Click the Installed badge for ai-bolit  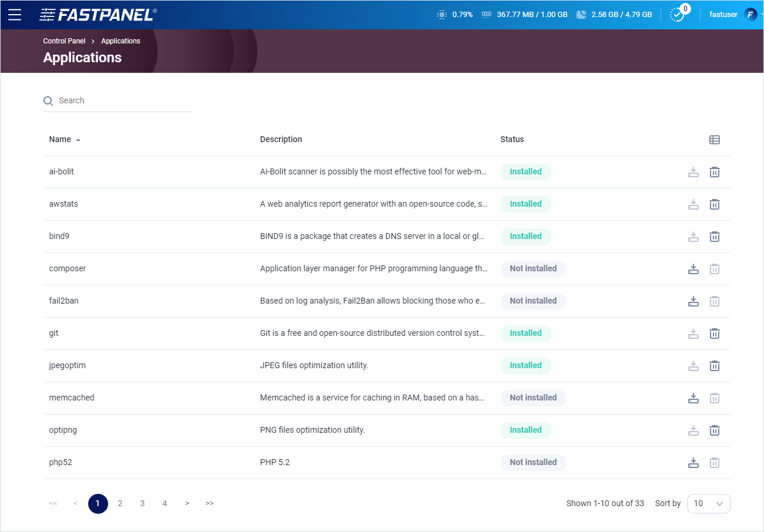(525, 172)
